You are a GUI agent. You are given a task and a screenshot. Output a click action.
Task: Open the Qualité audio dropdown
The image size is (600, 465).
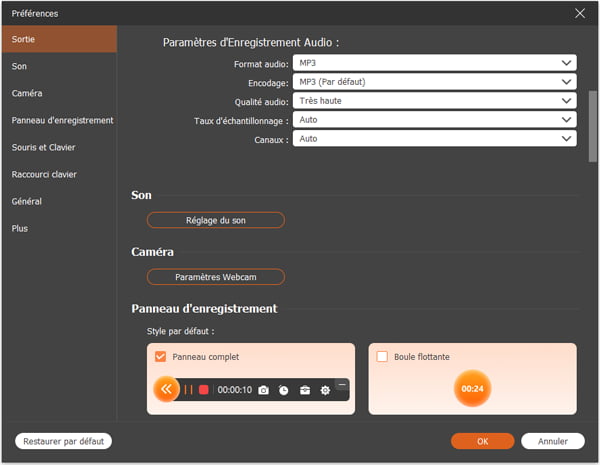coord(434,101)
